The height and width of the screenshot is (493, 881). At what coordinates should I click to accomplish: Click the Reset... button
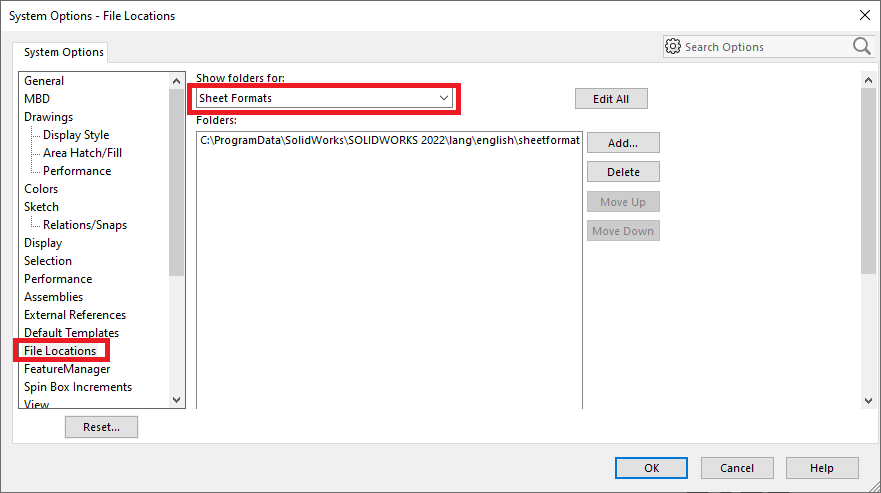coord(101,427)
